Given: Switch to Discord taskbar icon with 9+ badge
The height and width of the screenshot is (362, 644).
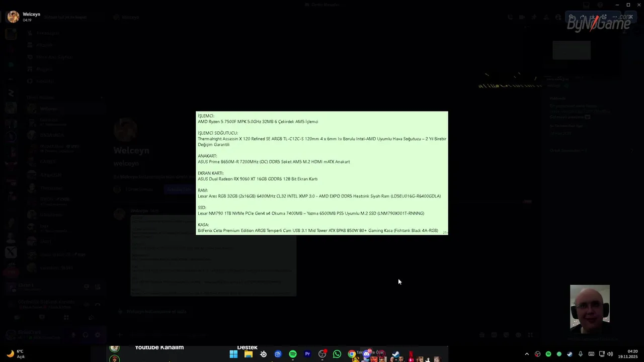Looking at the screenshot, I should click(367, 354).
